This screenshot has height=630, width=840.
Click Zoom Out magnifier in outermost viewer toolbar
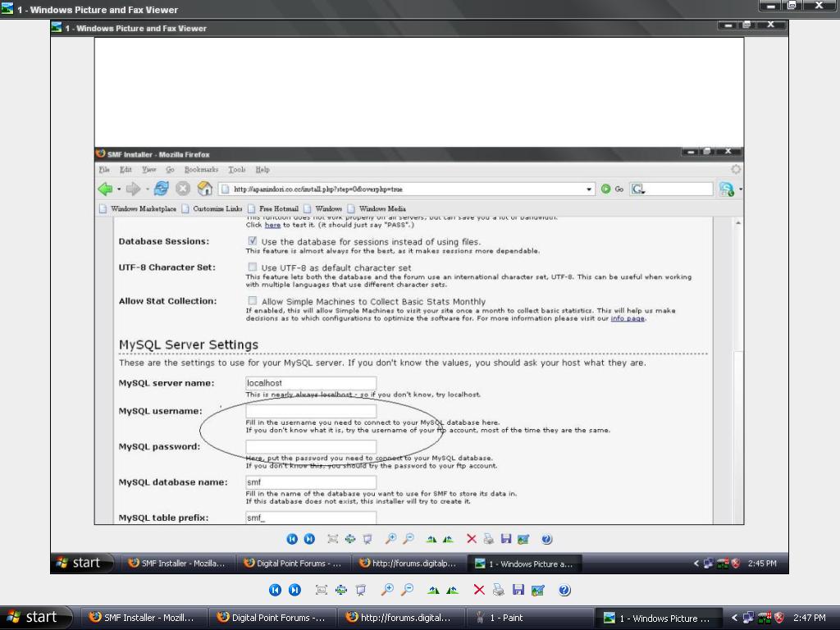click(407, 590)
